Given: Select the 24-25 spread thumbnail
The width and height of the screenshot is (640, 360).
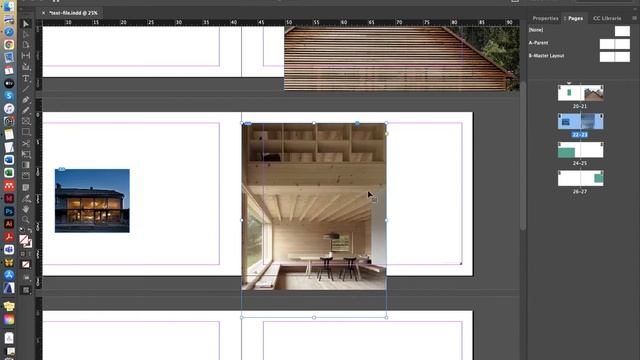Looking at the screenshot, I should pos(580,150).
